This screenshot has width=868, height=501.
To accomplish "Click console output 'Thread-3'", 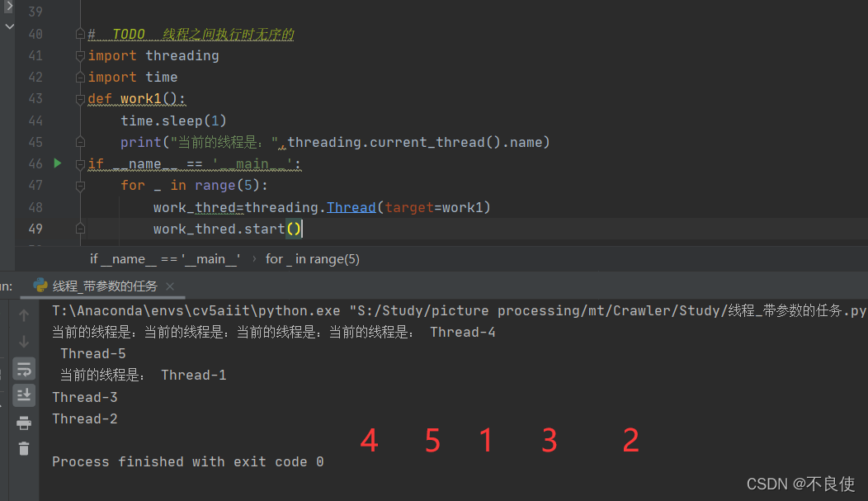I will click(x=85, y=398).
